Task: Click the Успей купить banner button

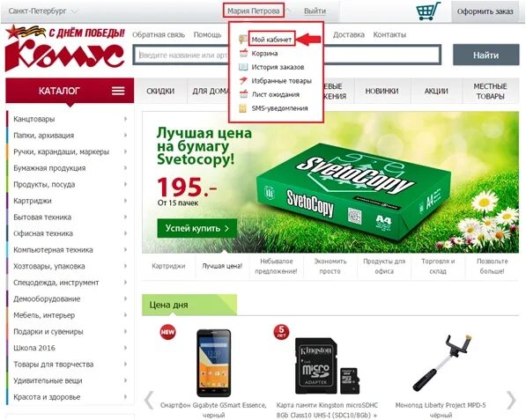Action: click(196, 228)
